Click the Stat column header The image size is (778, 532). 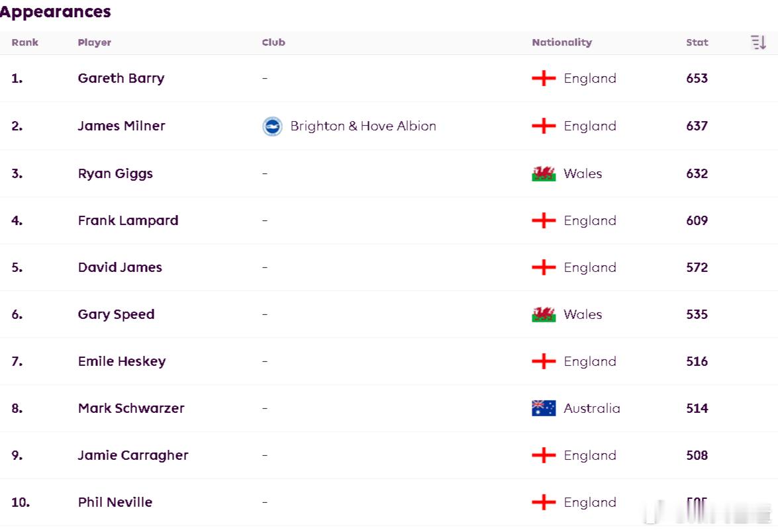coord(697,42)
